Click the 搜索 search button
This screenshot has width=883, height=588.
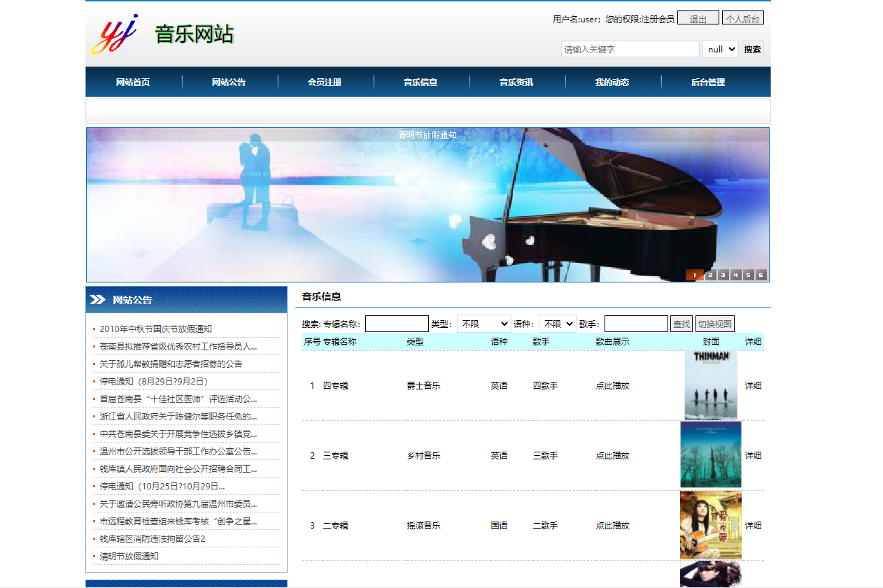coord(753,48)
